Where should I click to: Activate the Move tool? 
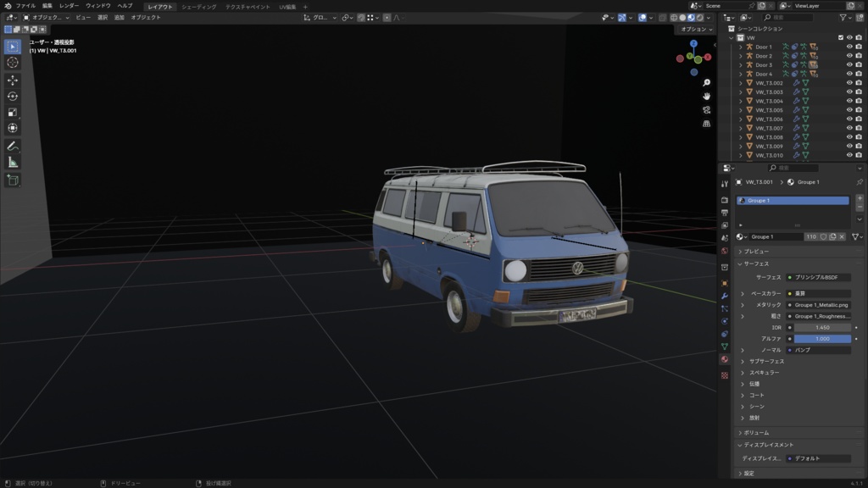click(13, 80)
